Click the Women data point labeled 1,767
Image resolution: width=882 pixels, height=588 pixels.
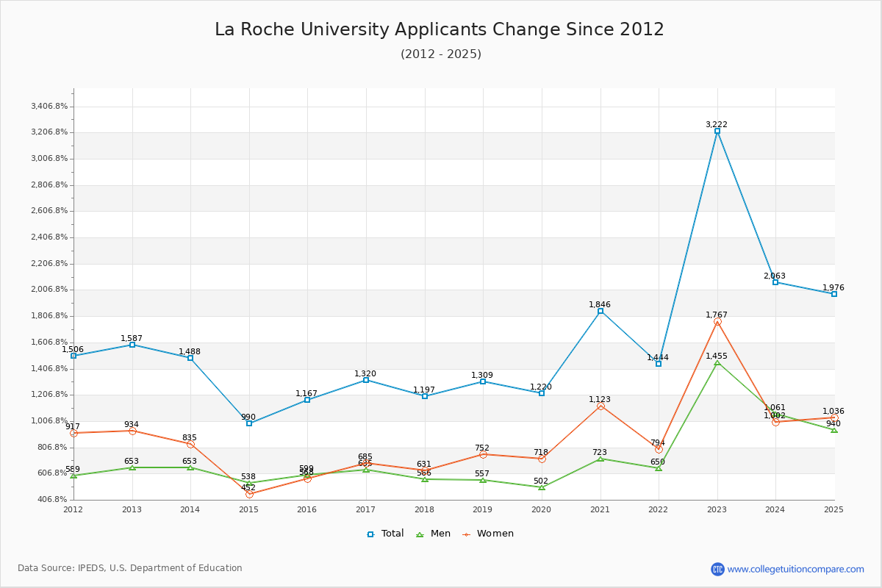(717, 322)
